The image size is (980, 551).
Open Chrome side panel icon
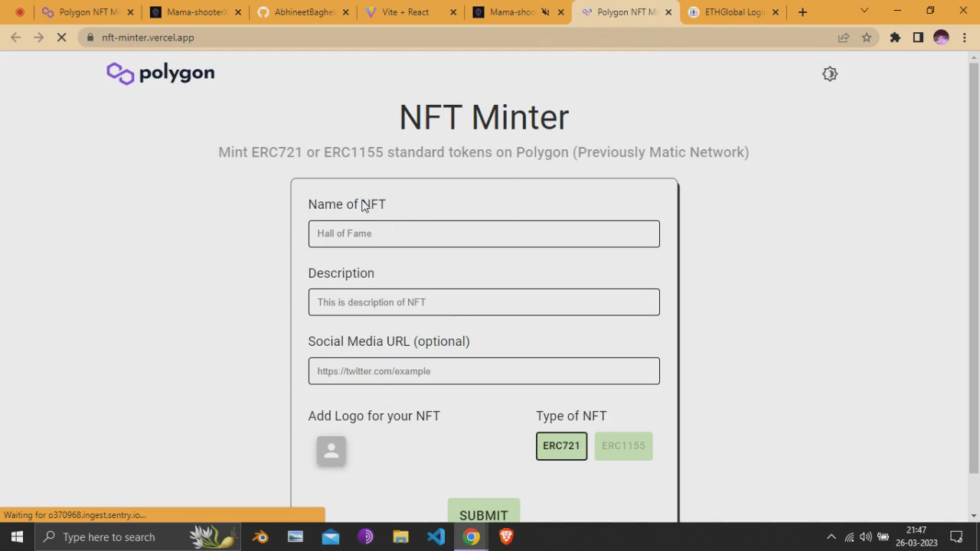point(918,37)
